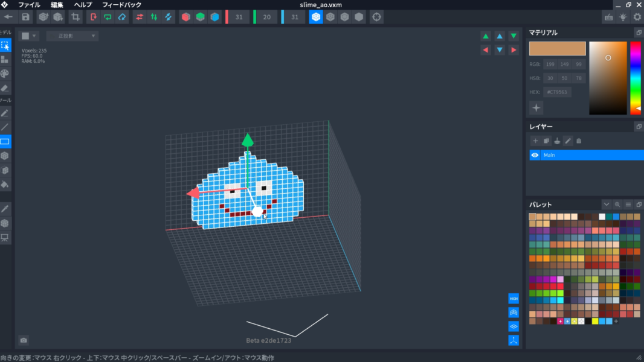Viewport: 644px width, 362px height.
Task: Flip the model with the green vertical arrows
Action: pos(154,17)
